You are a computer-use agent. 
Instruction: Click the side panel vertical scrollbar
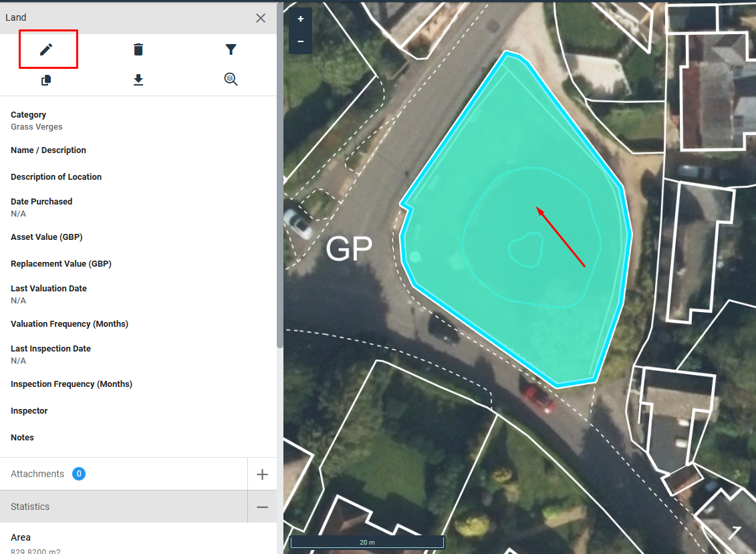pyautogui.click(x=279, y=174)
